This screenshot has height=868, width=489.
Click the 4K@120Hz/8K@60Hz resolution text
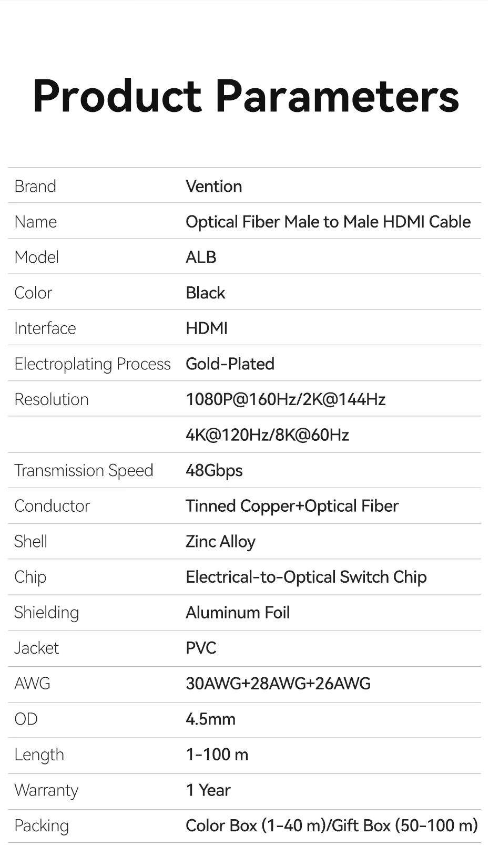pos(267,435)
